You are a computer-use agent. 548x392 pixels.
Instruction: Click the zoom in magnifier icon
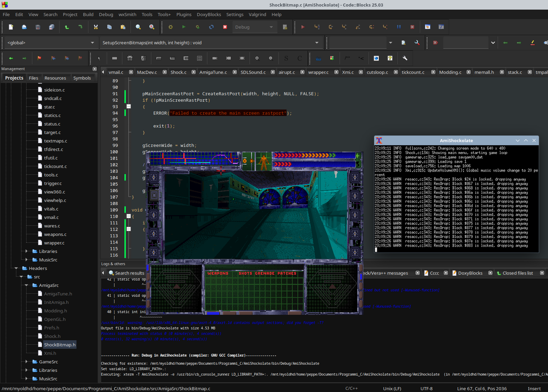tap(257, 58)
